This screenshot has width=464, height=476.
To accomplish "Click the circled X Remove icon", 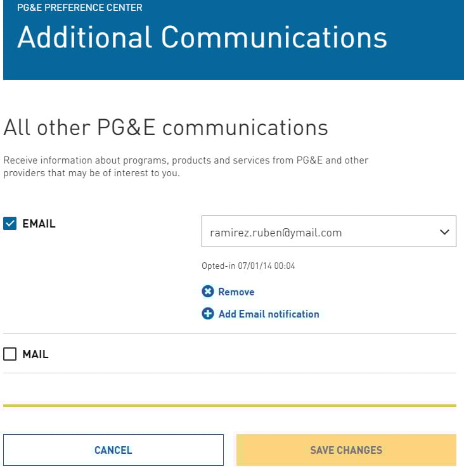I will point(208,292).
